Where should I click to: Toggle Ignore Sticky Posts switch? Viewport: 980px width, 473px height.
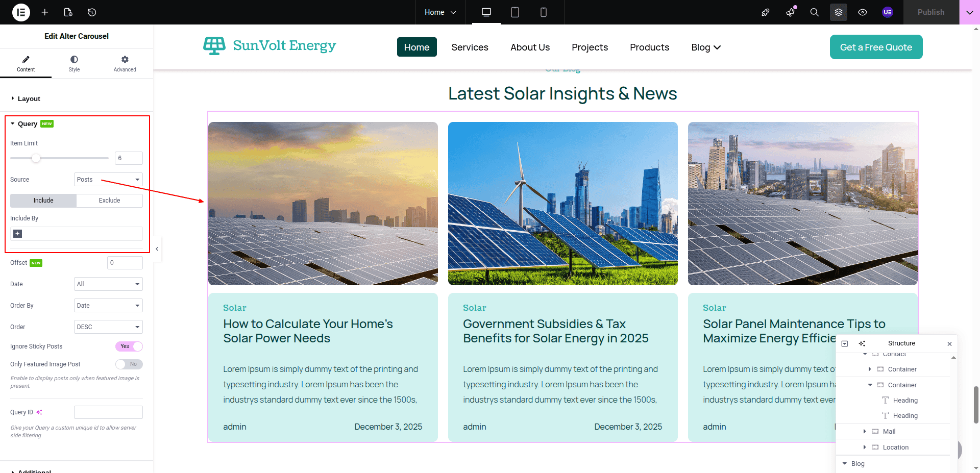(129, 346)
